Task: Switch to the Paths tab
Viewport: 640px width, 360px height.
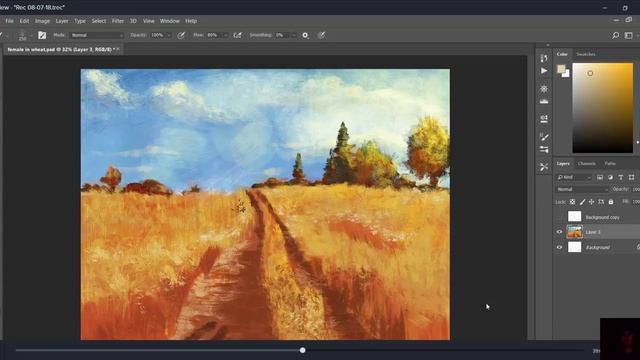Action: (x=610, y=164)
